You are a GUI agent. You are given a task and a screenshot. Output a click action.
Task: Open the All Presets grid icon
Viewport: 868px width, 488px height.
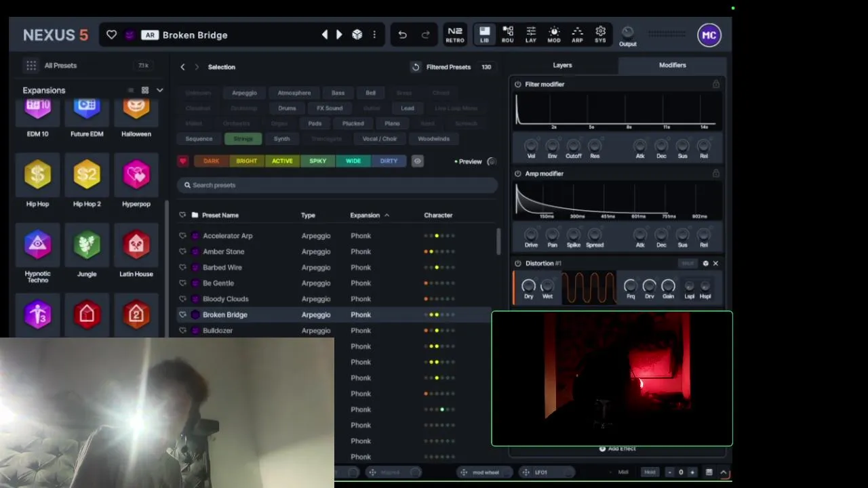[x=31, y=66]
